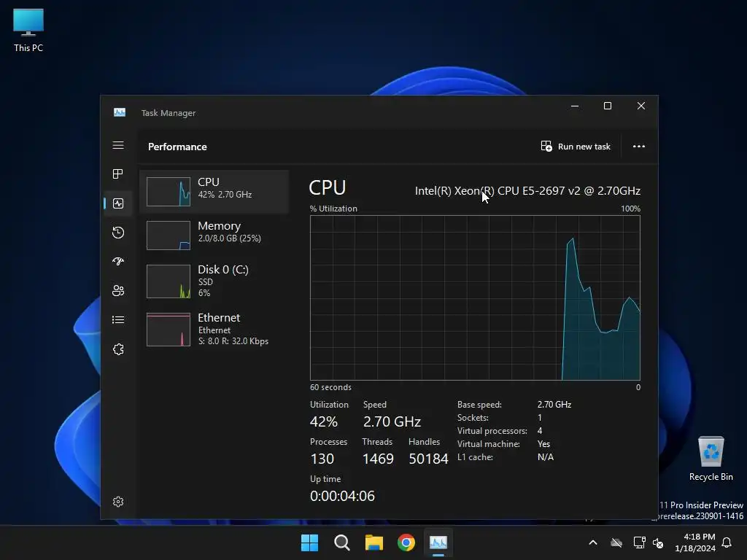Minimize the Task Manager window
The image size is (747, 560).
tap(575, 106)
